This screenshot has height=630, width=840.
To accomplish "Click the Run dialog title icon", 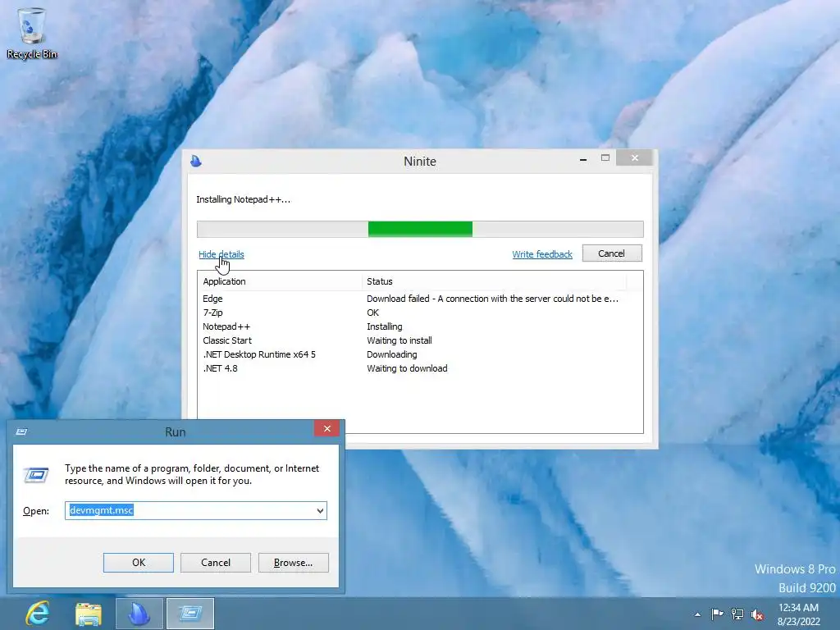I will click(x=21, y=431).
